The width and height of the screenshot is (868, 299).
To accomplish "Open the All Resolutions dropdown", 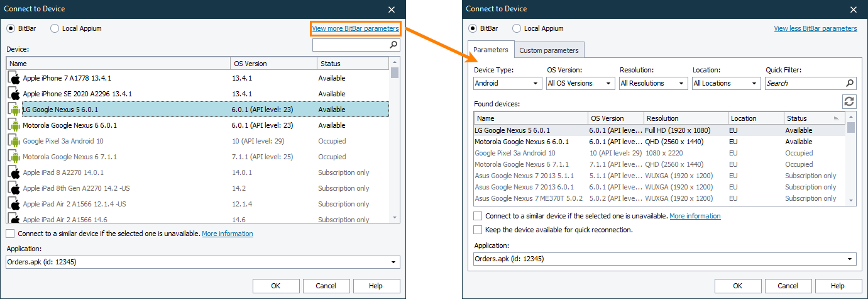I will tap(654, 83).
